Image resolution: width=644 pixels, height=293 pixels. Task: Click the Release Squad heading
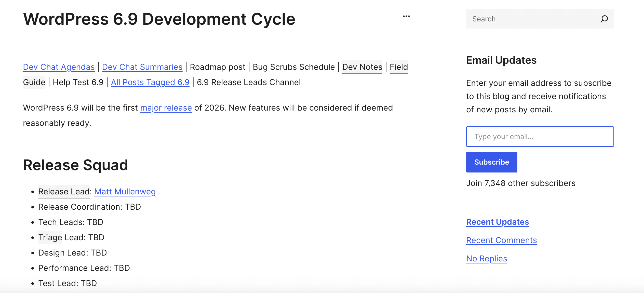tap(75, 165)
